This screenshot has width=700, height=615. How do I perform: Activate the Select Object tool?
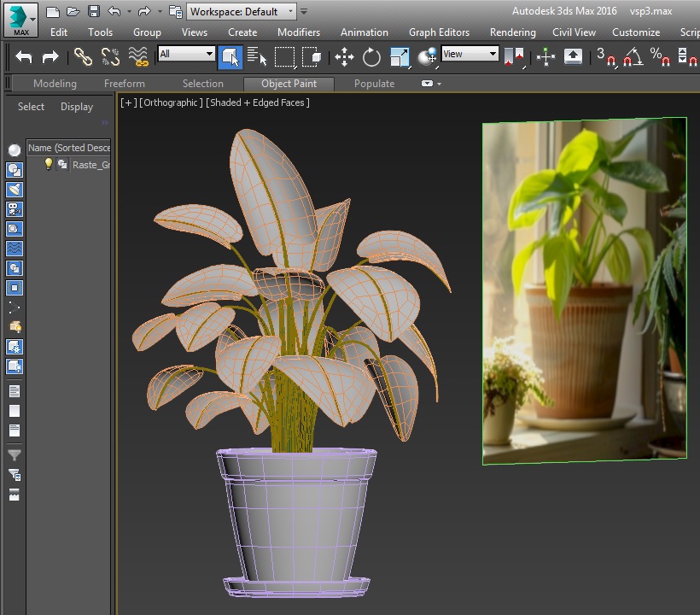[x=230, y=56]
